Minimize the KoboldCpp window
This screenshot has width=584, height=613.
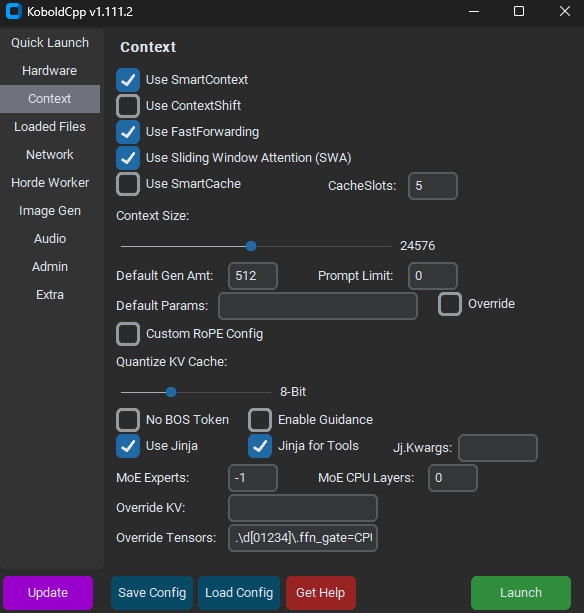click(474, 11)
